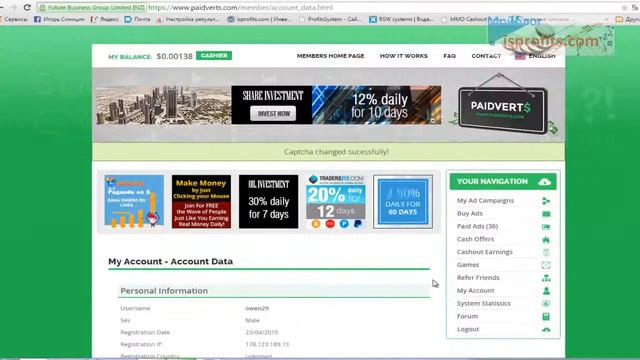Image resolution: width=640 pixels, height=360 pixels.
Task: Open the Facebook bookmark icon
Action: 38,19
